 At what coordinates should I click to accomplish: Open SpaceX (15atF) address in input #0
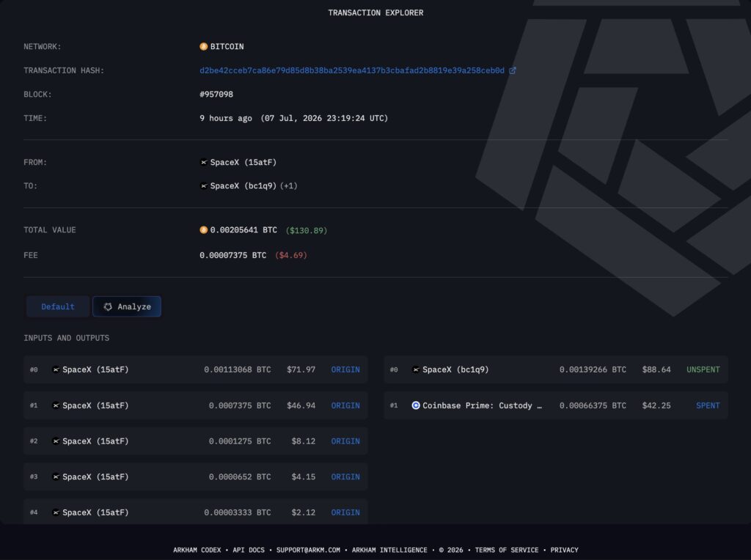pyautogui.click(x=95, y=369)
